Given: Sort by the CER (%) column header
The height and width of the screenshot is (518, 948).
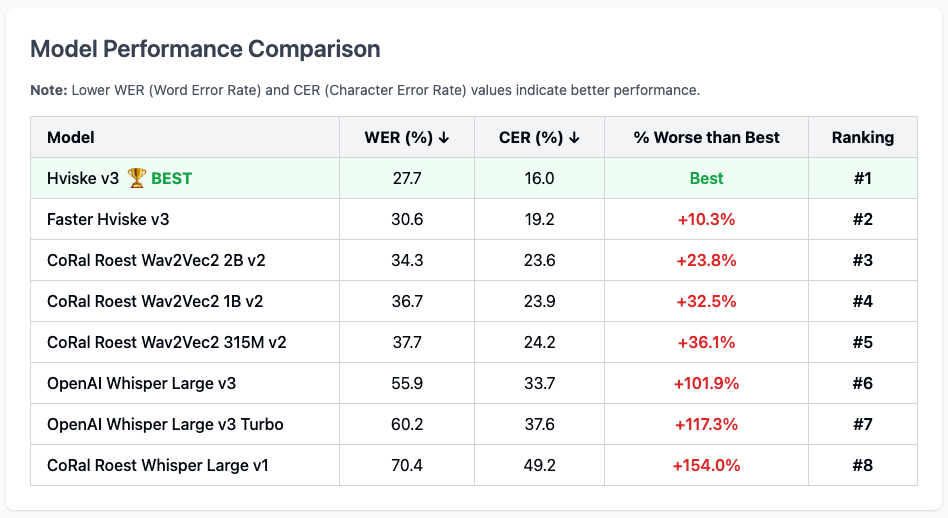Looking at the screenshot, I should click(539, 137).
